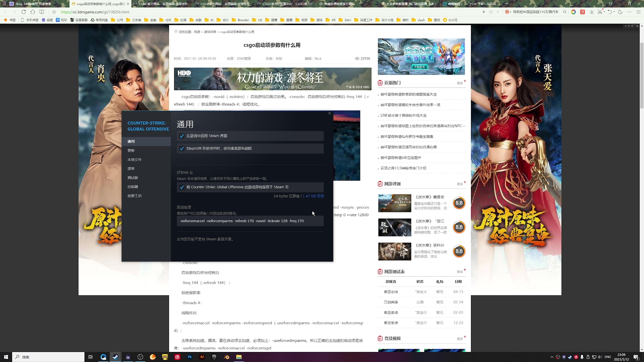
Task: Select '创意工坊' in Steam properties sidebar
Action: pyautogui.click(x=146, y=196)
